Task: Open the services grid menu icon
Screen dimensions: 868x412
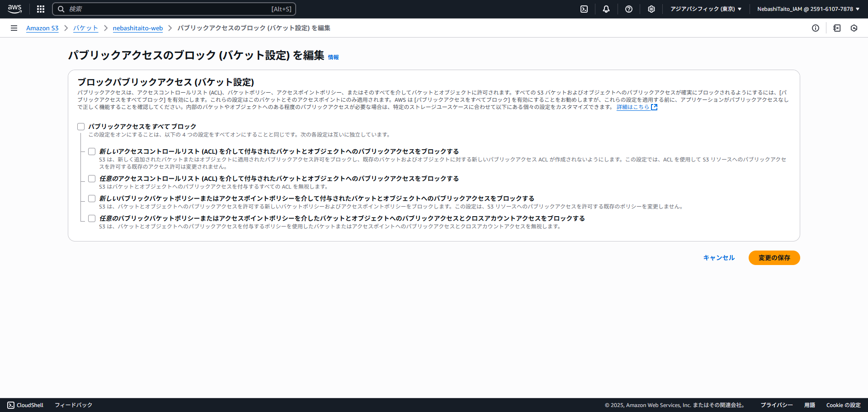Action: pos(41,9)
